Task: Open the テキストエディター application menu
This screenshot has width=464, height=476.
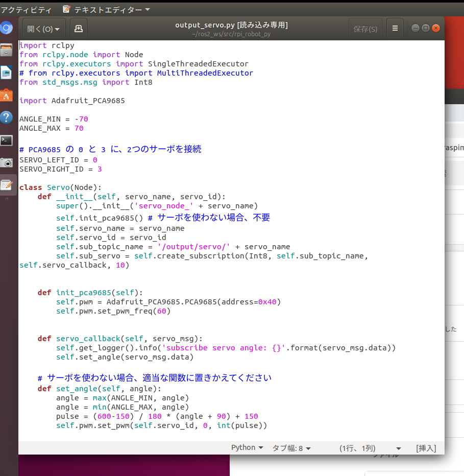Action: 106,10
